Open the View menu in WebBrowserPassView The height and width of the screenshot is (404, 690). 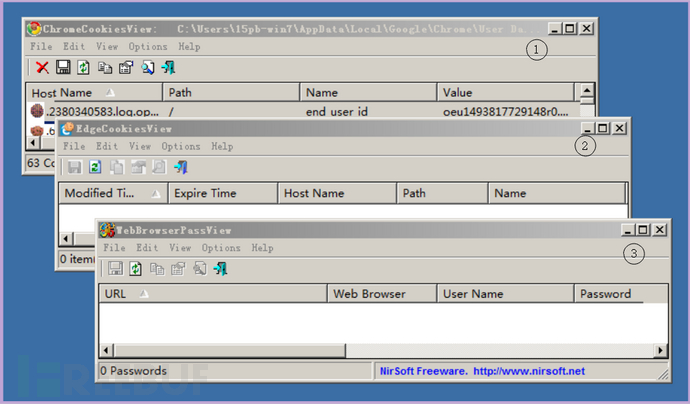pyautogui.click(x=180, y=248)
